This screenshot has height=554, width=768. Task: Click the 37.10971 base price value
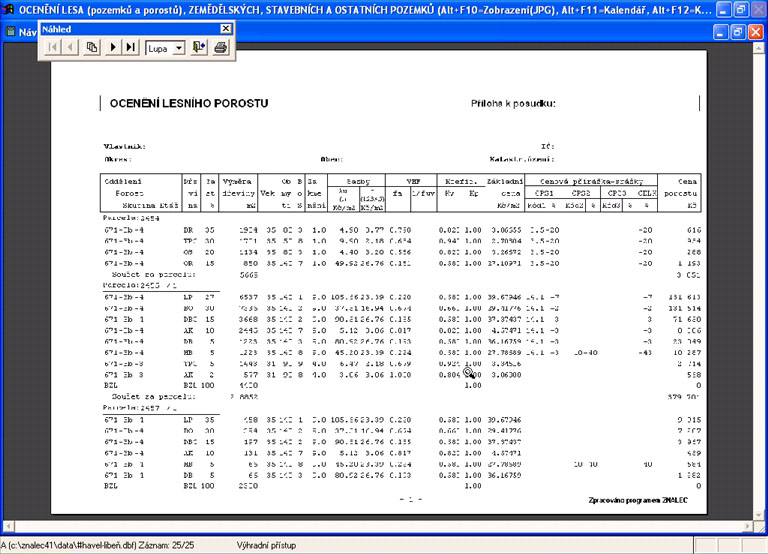tap(504, 264)
